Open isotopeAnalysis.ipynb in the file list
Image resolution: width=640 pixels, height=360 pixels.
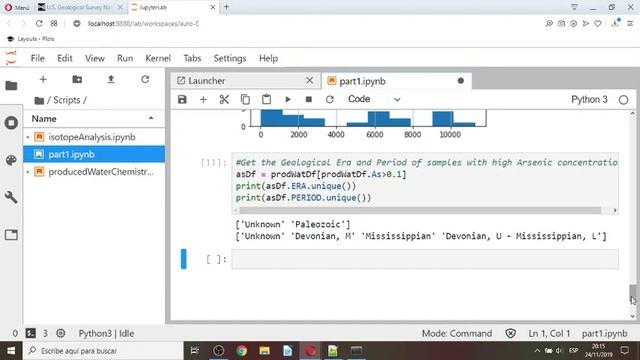[94, 137]
